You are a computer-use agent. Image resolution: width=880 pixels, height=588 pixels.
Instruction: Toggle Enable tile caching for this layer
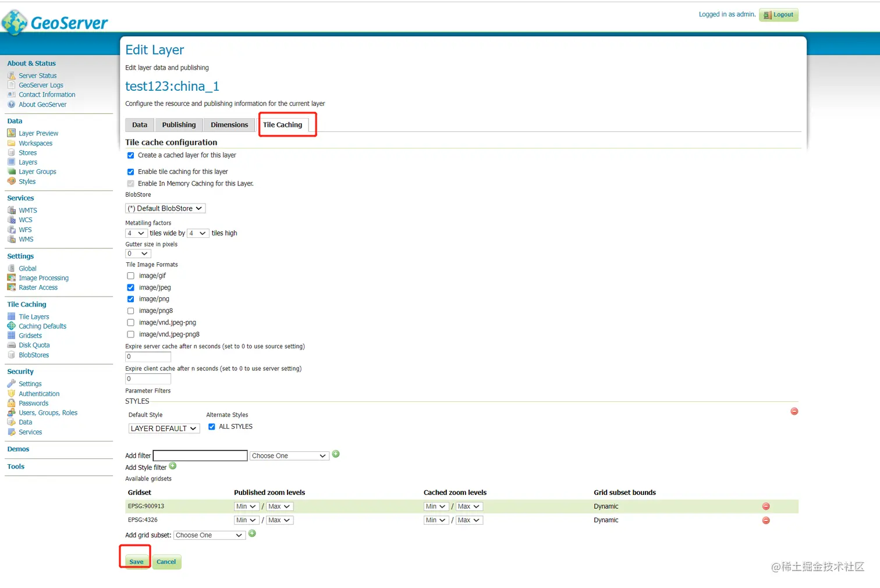130,172
